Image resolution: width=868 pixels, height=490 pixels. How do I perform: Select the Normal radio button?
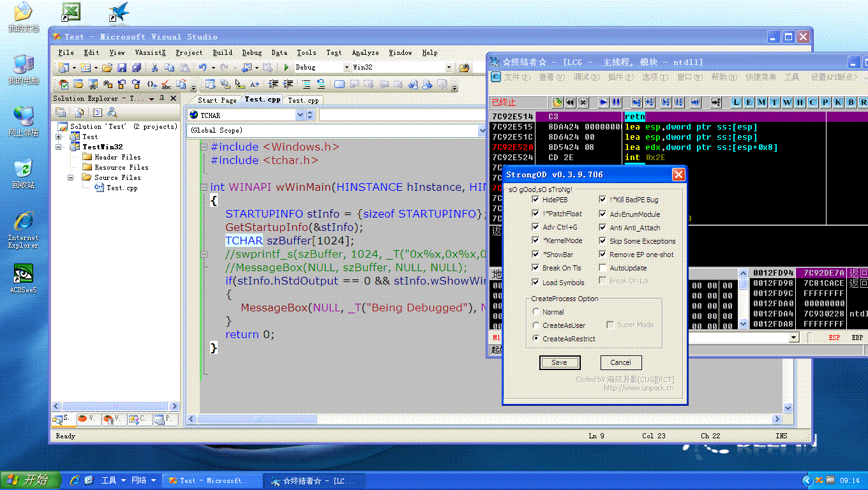(535, 312)
